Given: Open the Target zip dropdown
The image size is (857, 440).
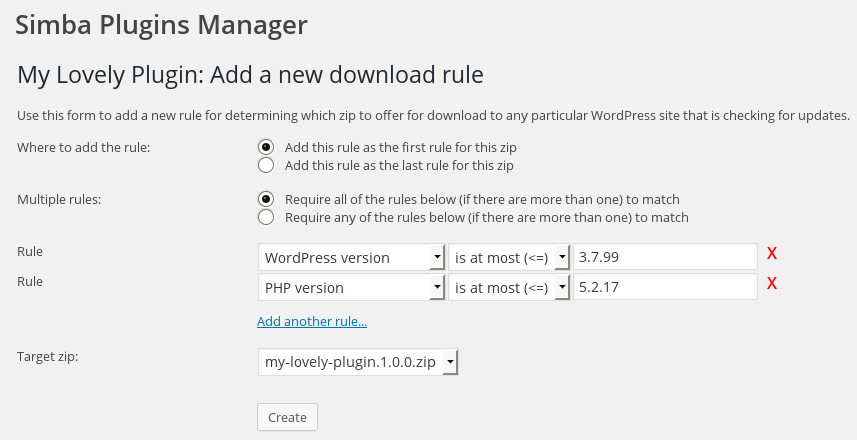Looking at the screenshot, I should [x=358, y=362].
